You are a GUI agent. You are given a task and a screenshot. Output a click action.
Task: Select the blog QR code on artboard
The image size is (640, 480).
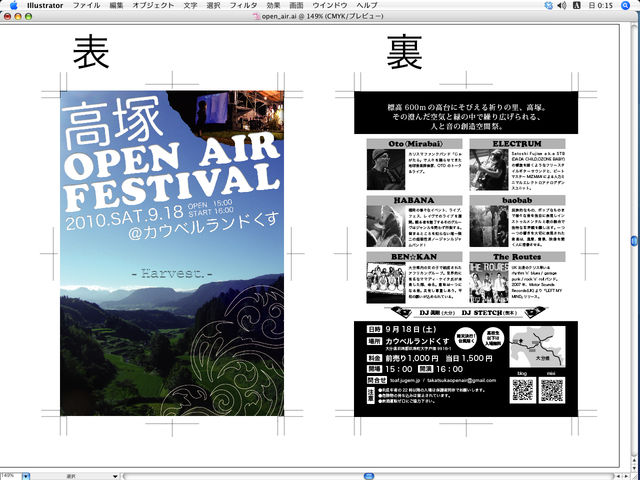[522, 390]
